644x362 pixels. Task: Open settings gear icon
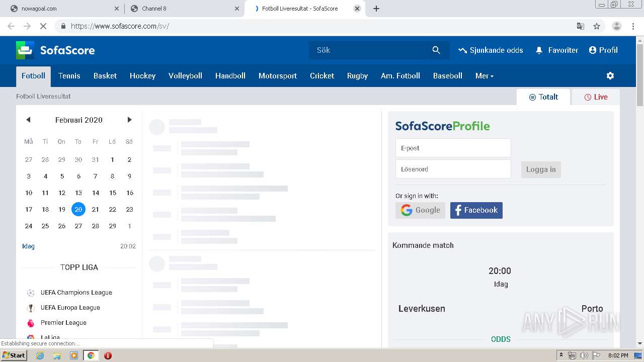tap(610, 75)
